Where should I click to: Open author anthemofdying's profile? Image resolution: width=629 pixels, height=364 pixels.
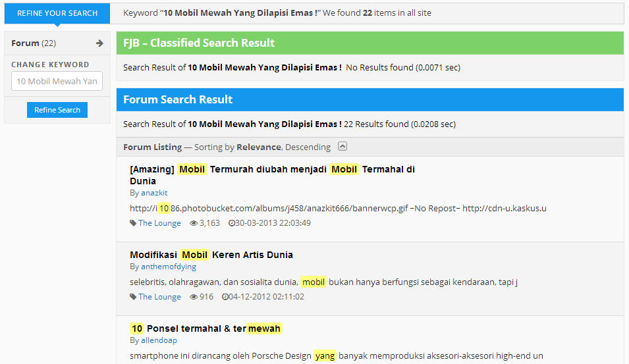pos(169,267)
